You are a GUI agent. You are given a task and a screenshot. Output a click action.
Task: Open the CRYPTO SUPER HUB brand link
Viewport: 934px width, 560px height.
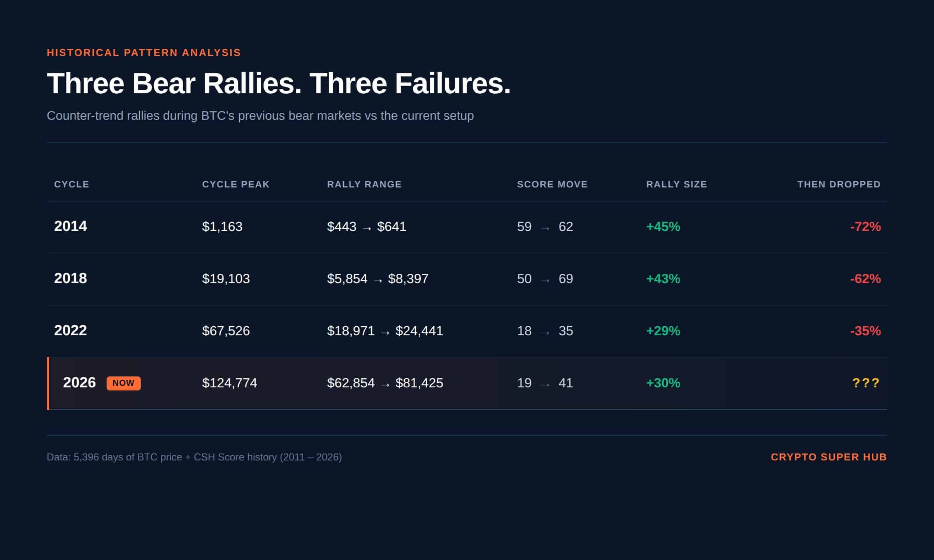click(829, 457)
